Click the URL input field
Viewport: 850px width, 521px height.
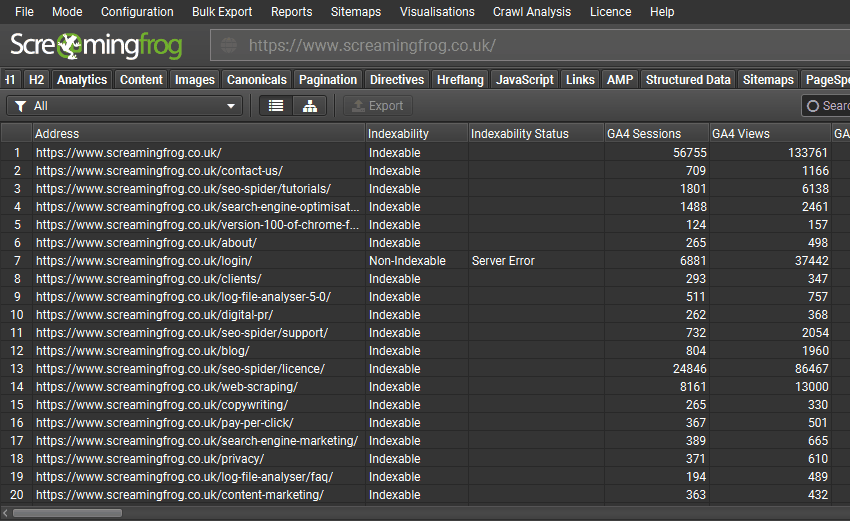pyautogui.click(x=530, y=46)
